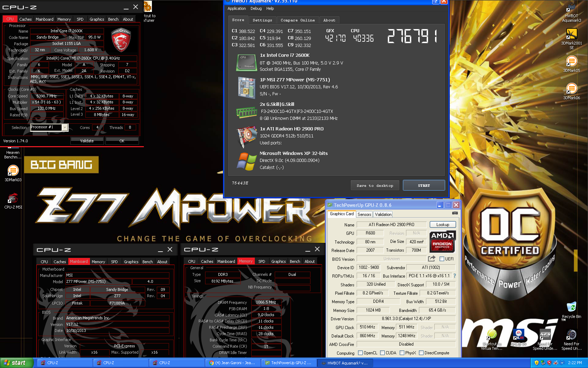Image resolution: width=588 pixels, height=368 pixels.
Task: Click Save to desktop in Aquamark
Action: 375,185
